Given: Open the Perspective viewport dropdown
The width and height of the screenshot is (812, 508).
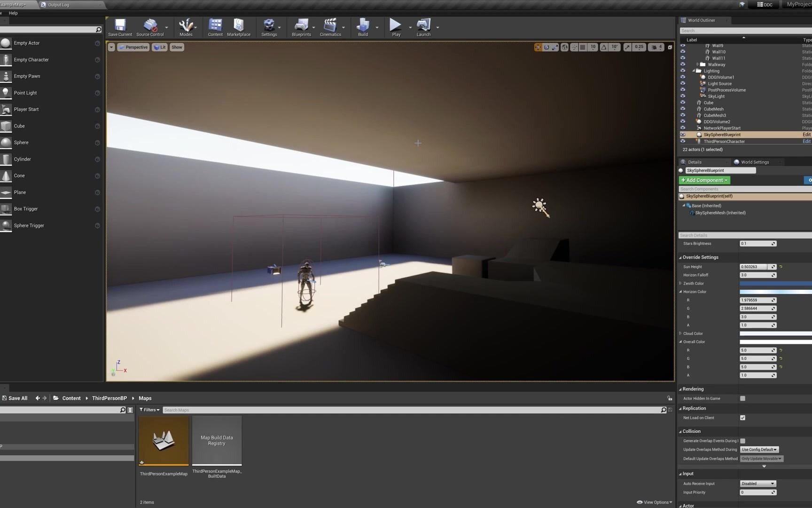Looking at the screenshot, I should click(x=133, y=47).
